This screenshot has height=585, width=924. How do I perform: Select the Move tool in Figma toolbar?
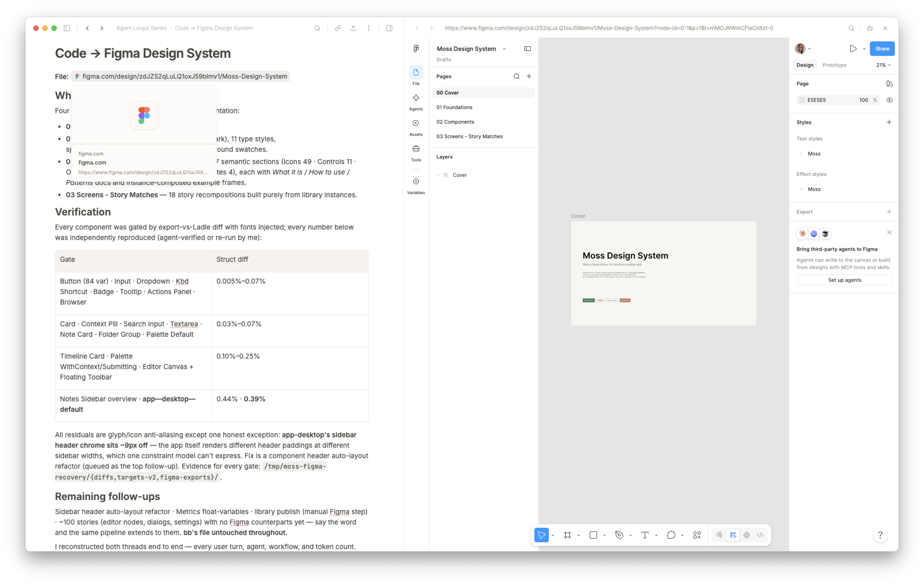(541, 535)
